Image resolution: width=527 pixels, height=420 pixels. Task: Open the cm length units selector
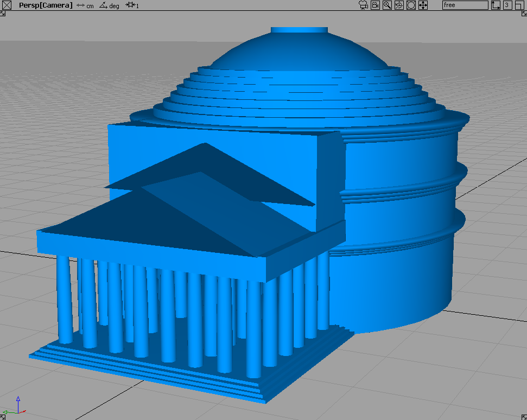(85, 5)
